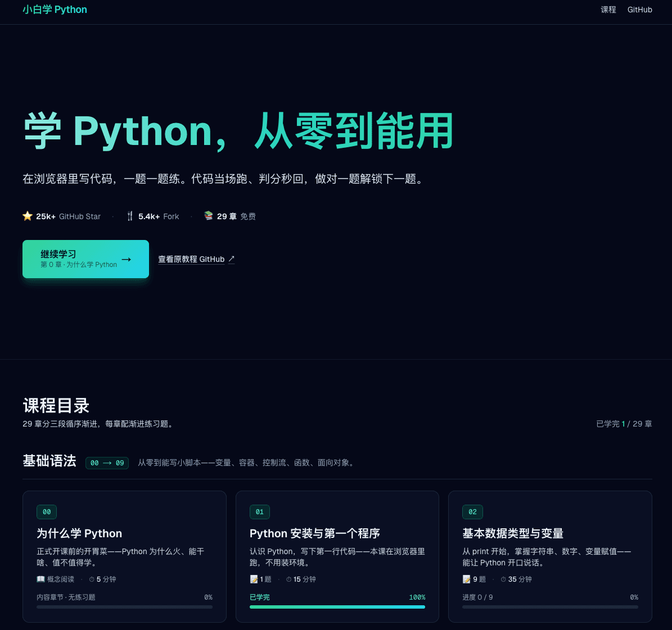Image resolution: width=672 pixels, height=630 pixels.
Task: Click the 29 章 免费 text
Action: (236, 216)
